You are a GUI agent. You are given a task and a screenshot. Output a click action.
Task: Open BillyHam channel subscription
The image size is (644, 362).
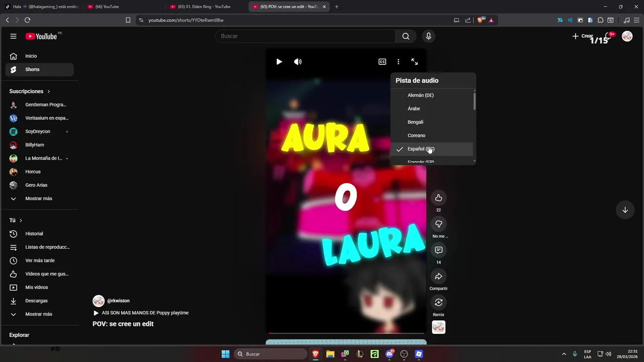40,145
